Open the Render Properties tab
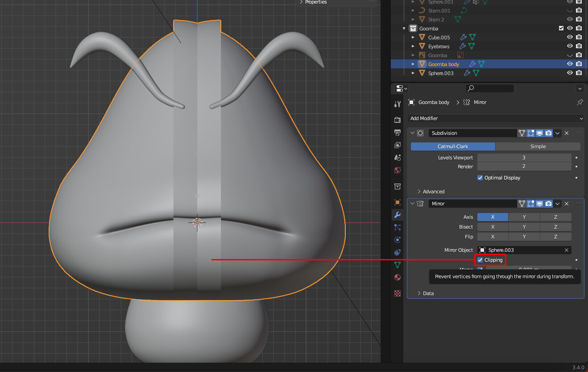This screenshot has height=372, width=588. pos(397,119)
